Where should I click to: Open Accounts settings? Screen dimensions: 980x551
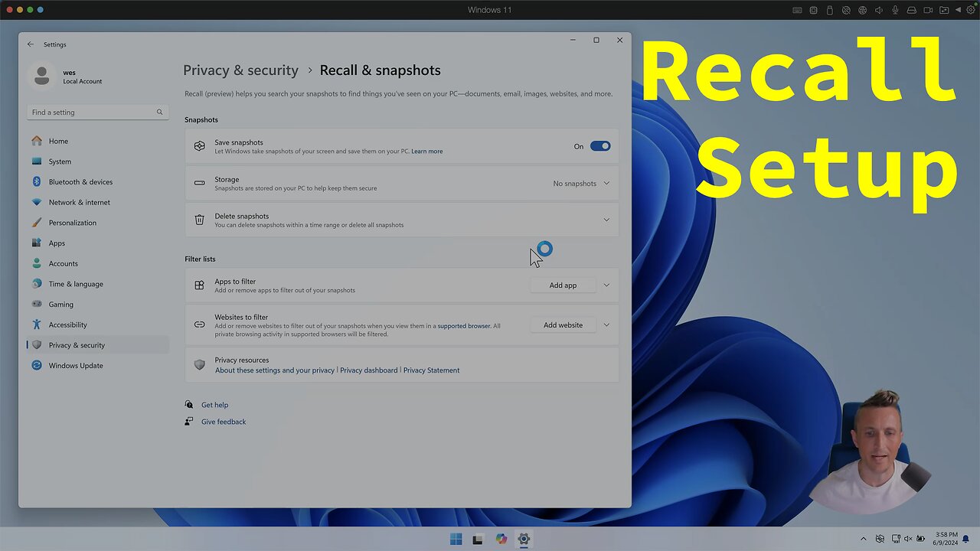click(97, 263)
